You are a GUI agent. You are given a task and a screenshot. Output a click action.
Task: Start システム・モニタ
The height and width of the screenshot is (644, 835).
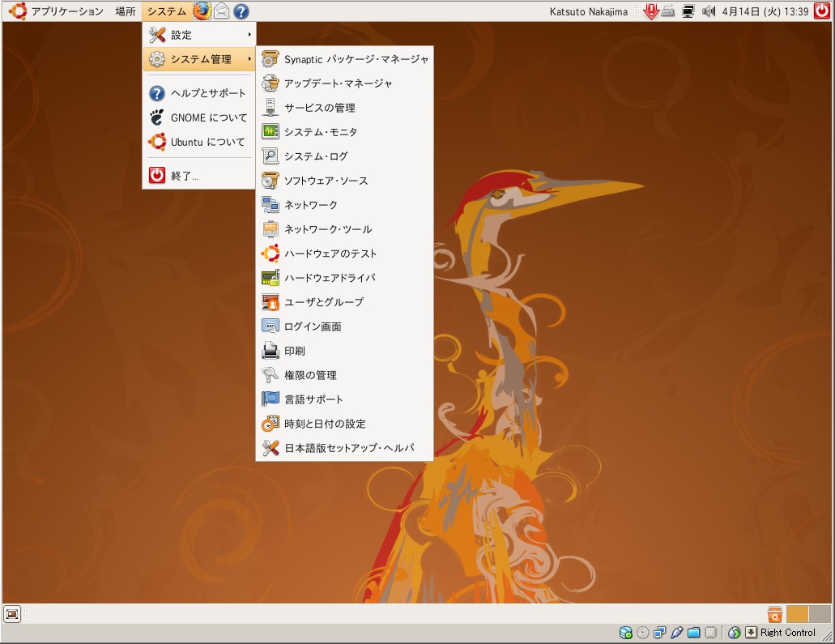point(344,131)
